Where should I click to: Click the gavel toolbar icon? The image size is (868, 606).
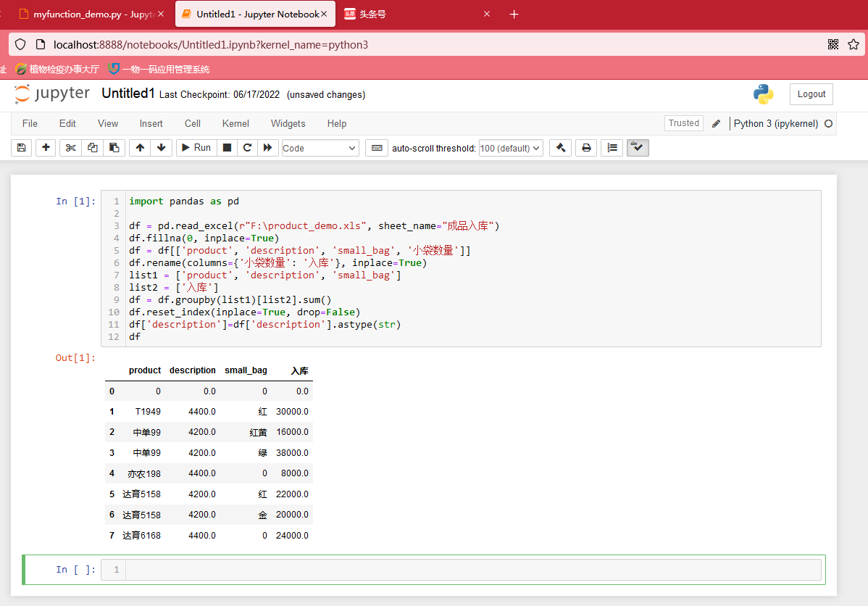pyautogui.click(x=560, y=148)
